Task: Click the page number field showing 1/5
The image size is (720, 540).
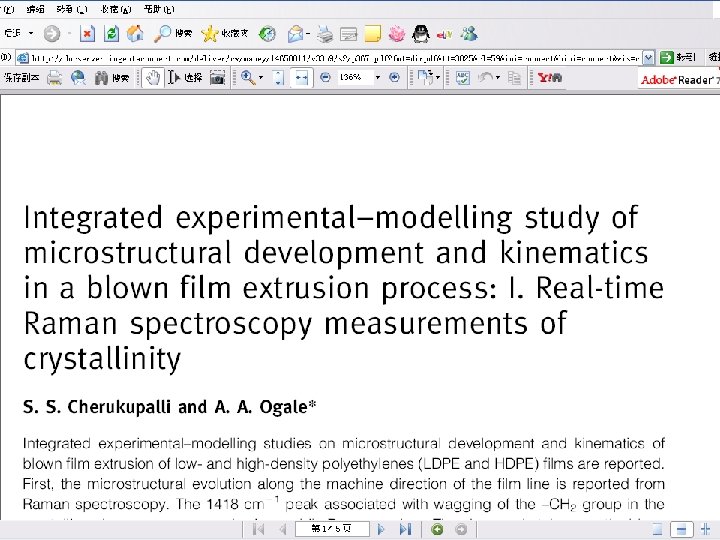Action: (332, 529)
